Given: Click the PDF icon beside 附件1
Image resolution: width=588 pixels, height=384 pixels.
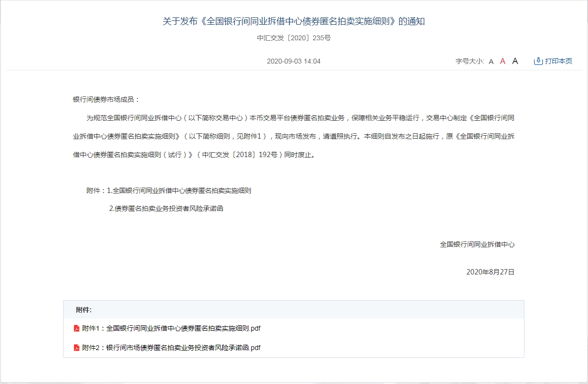Looking at the screenshot, I should click(76, 328).
